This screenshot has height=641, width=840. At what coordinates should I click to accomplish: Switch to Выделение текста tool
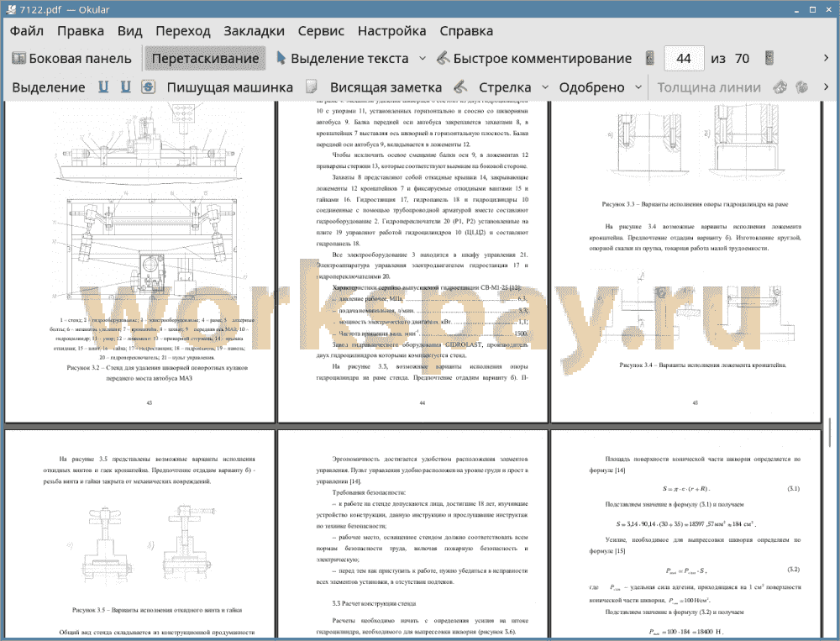tap(343, 59)
